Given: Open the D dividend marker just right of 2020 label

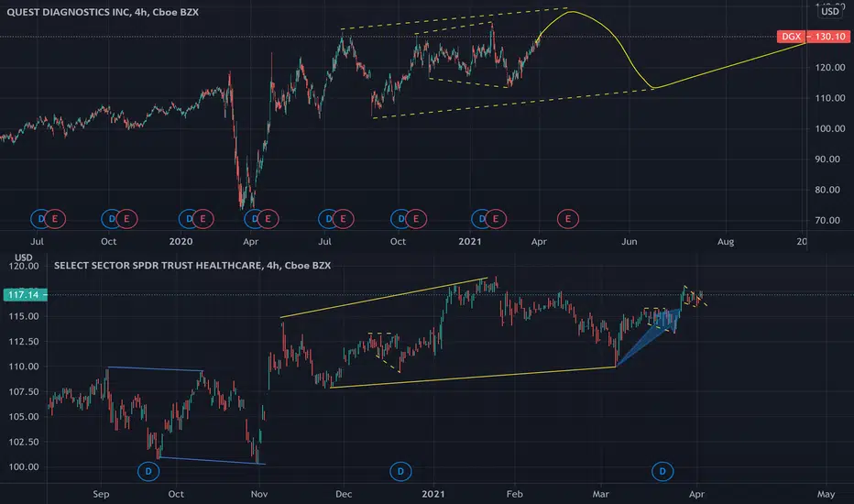Looking at the screenshot, I should point(189,219).
